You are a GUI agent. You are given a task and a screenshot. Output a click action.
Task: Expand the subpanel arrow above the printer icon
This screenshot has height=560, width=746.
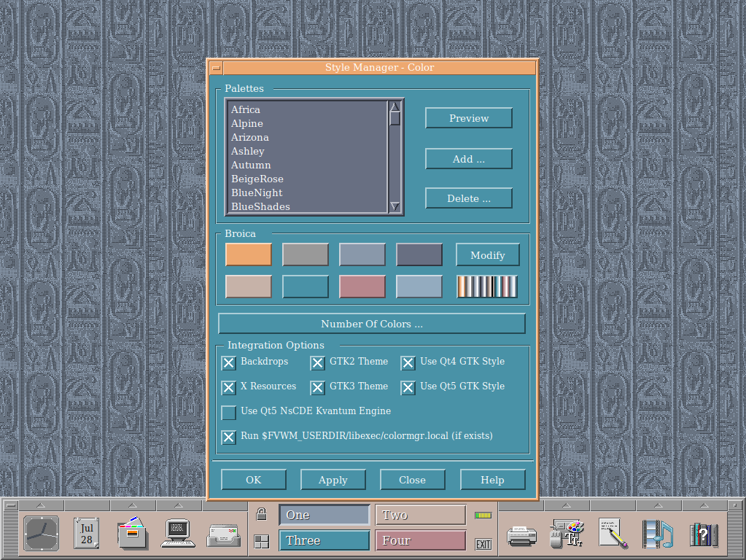click(522, 505)
